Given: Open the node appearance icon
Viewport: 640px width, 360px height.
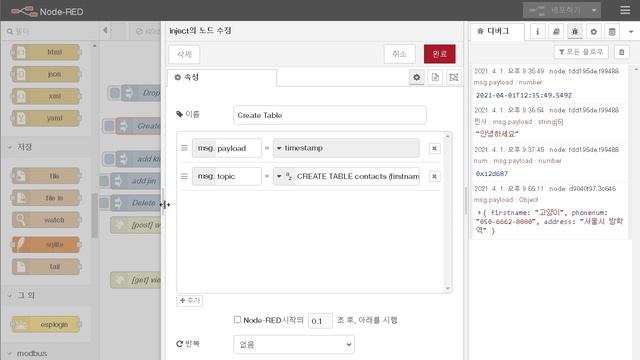Looking at the screenshot, I should pos(453,77).
